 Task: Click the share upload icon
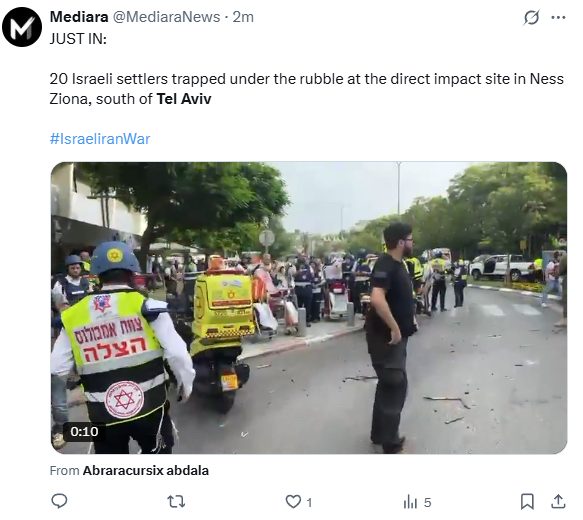pyautogui.click(x=558, y=502)
